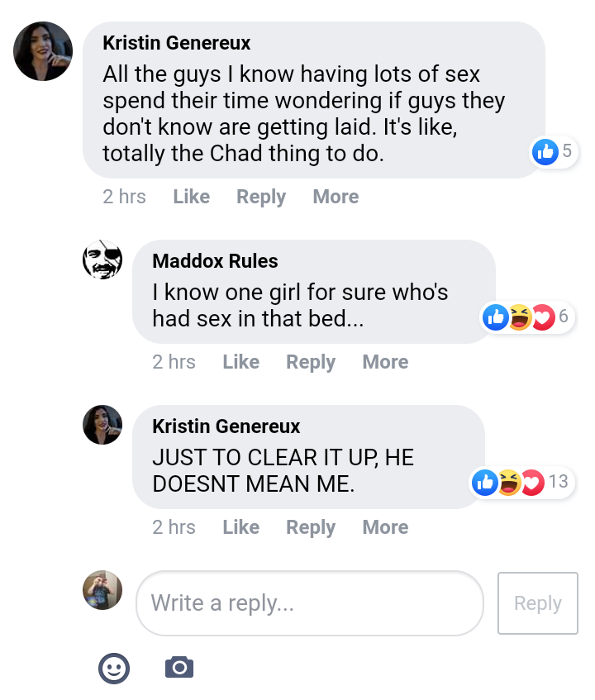Viewport: 595px width, 700px height.
Task: Expand More on the all-caps Kristin reply
Action: click(x=385, y=527)
